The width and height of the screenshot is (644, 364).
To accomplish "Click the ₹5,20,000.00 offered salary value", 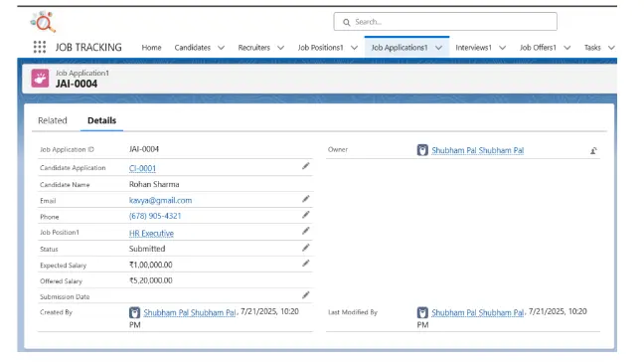I will (x=151, y=280).
